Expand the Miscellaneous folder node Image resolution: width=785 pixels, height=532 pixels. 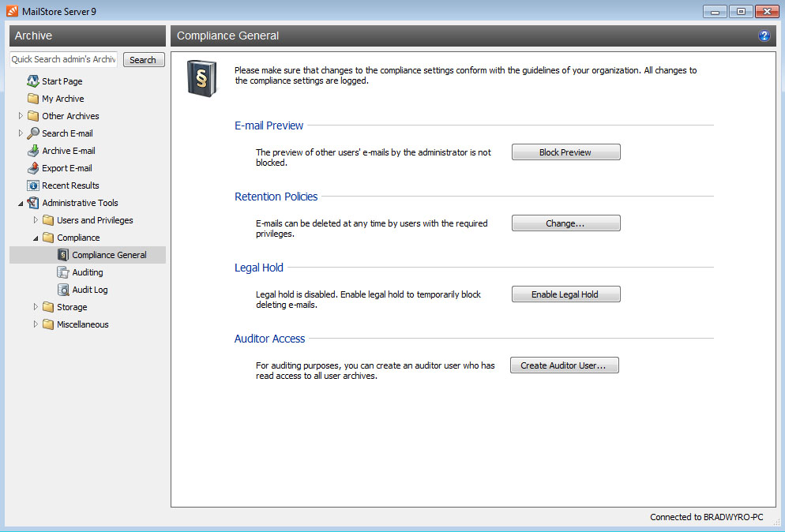[36, 324]
